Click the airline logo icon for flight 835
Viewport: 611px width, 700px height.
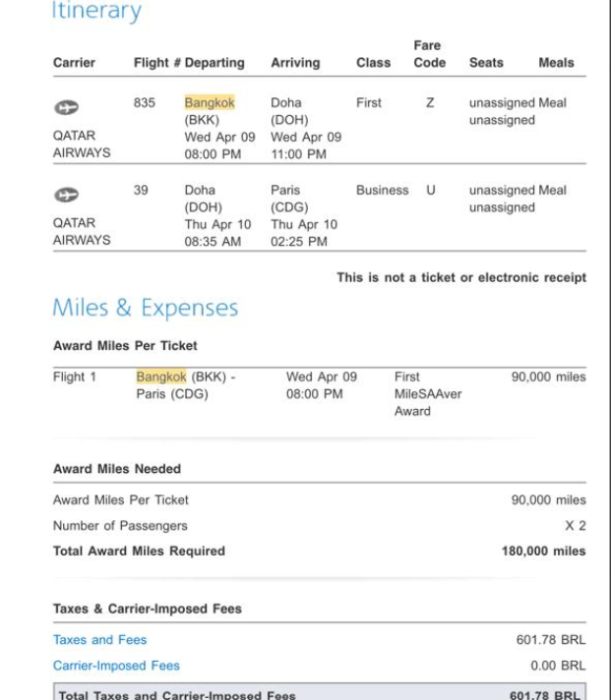click(66, 108)
